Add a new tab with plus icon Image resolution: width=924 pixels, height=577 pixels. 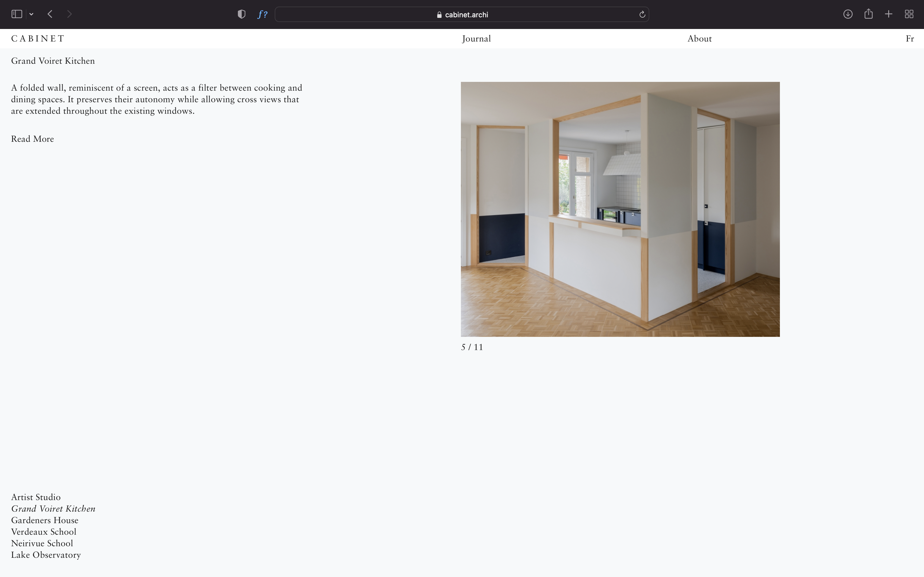point(889,14)
